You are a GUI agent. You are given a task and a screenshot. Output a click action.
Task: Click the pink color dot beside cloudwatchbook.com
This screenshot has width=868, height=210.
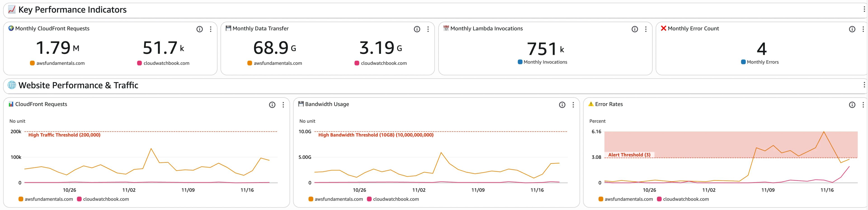coord(139,63)
